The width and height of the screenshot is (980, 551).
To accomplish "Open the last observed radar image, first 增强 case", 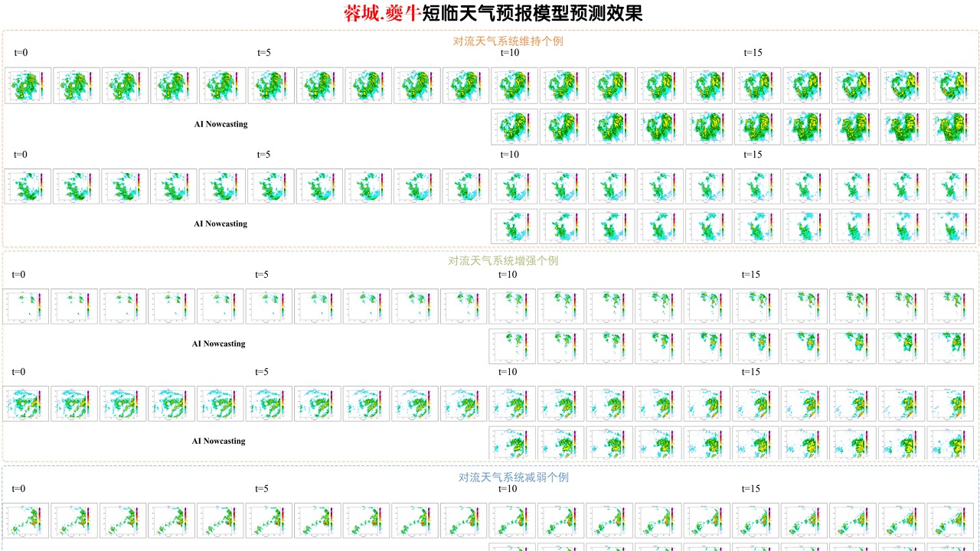I will 949,306.
